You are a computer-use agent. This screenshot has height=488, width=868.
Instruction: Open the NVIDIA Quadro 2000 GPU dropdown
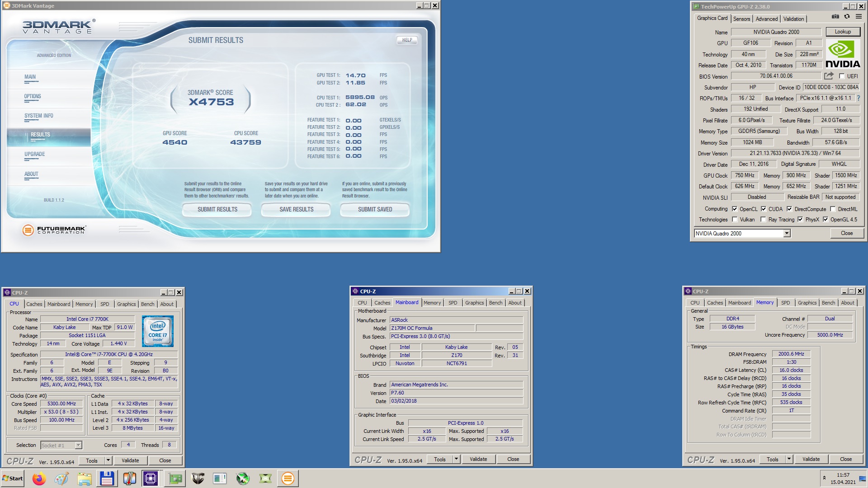(787, 234)
